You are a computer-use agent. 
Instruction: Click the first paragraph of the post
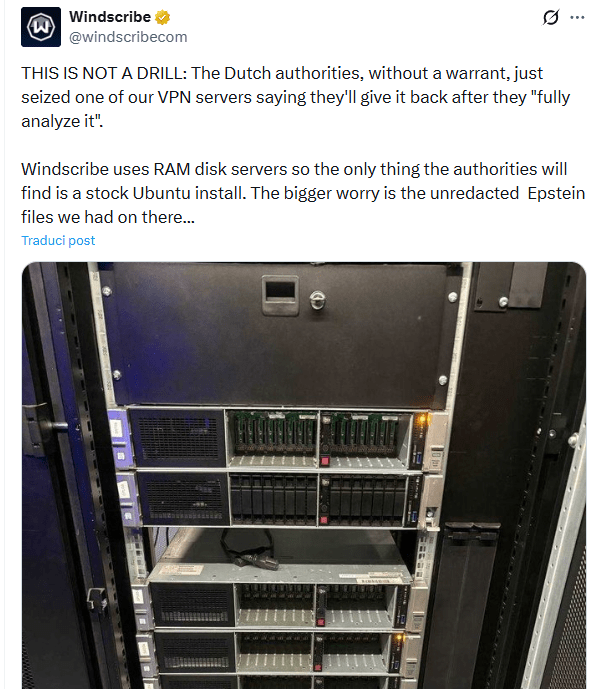pyautogui.click(x=295, y=97)
